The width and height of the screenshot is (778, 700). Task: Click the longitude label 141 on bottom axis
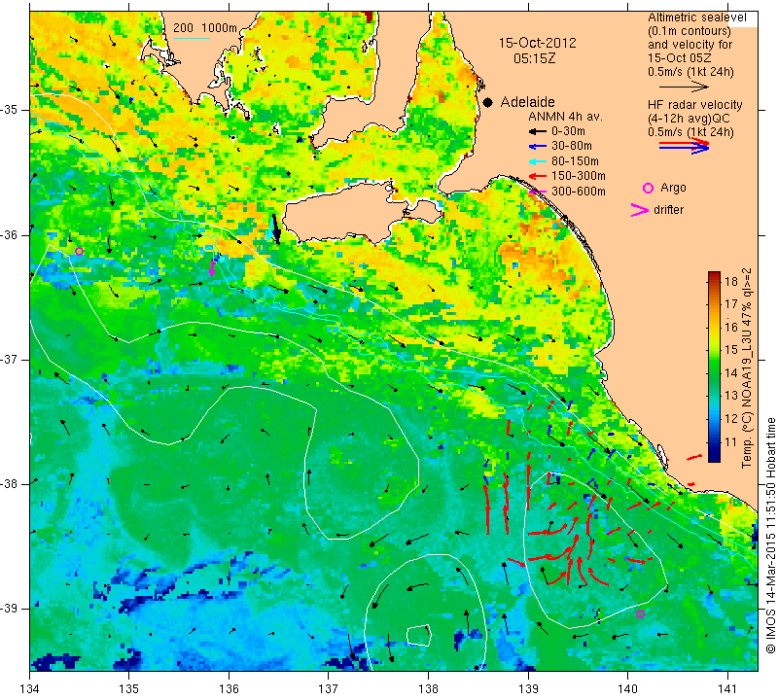click(727, 688)
